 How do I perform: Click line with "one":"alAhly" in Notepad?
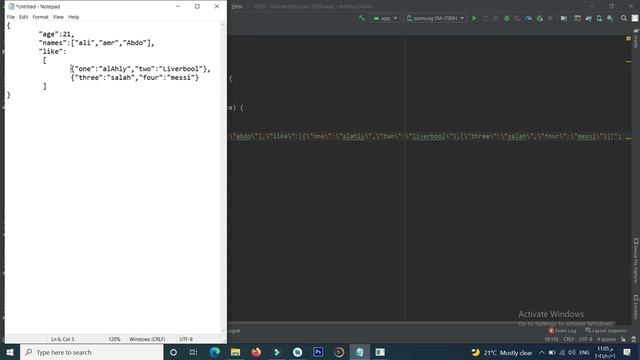coord(141,69)
